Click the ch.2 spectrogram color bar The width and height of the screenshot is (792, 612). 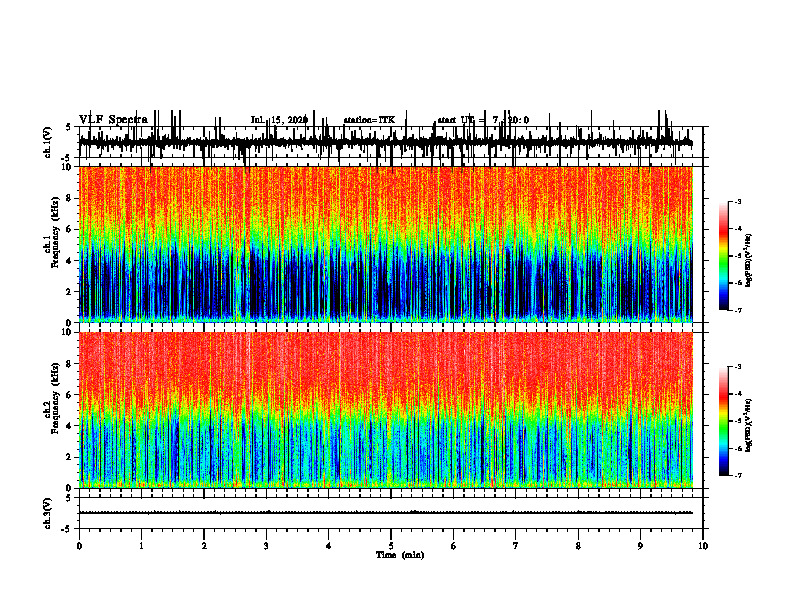point(724,421)
